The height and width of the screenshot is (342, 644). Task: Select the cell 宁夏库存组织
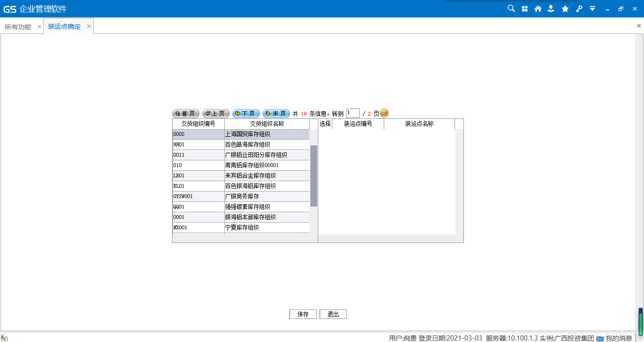[x=267, y=228]
